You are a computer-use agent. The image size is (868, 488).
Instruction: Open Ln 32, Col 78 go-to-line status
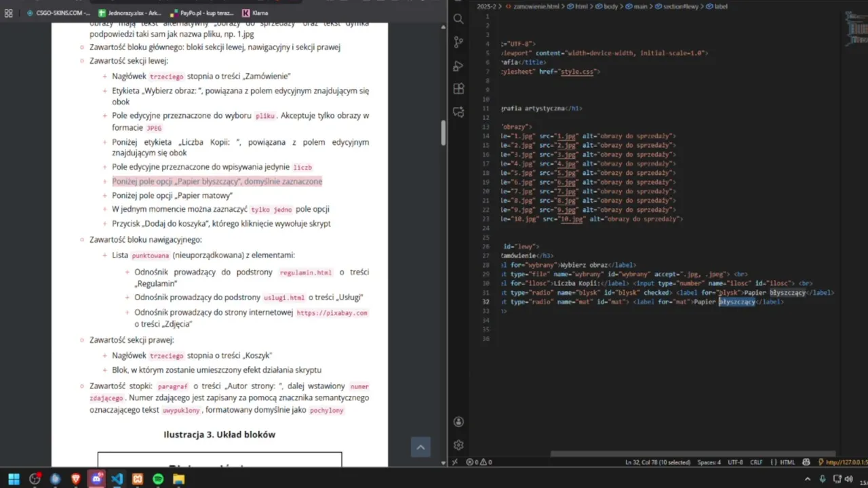(x=658, y=462)
